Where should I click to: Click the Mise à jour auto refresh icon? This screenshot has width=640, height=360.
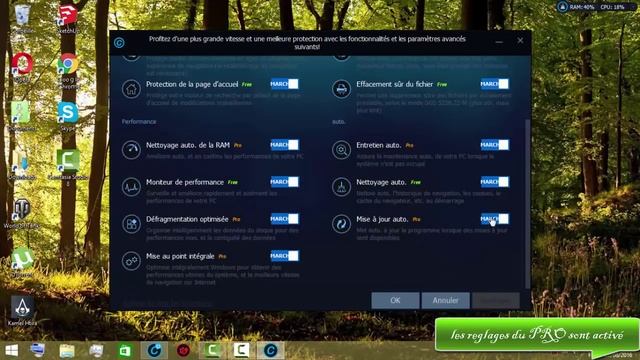click(x=341, y=224)
